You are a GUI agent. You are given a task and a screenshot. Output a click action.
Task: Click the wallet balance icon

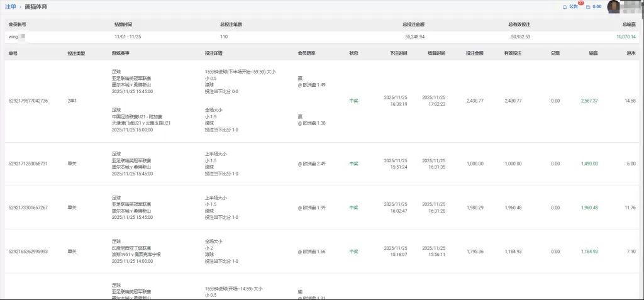(x=588, y=7)
